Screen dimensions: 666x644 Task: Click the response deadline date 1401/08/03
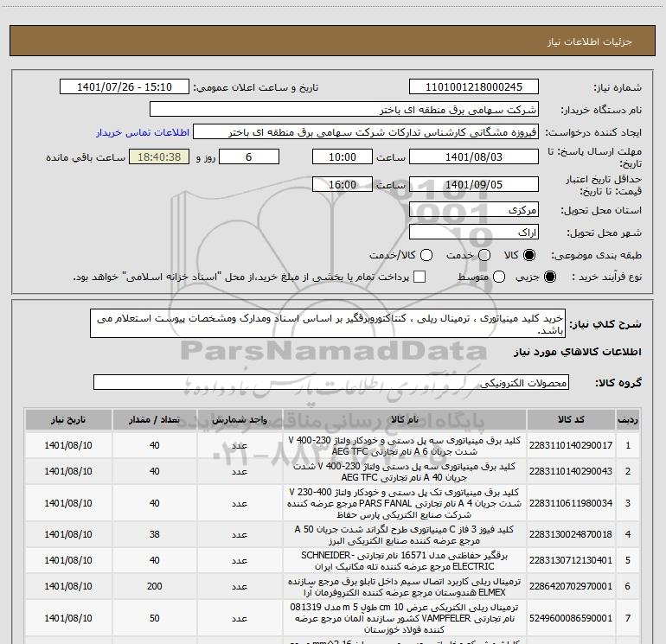coord(474,156)
